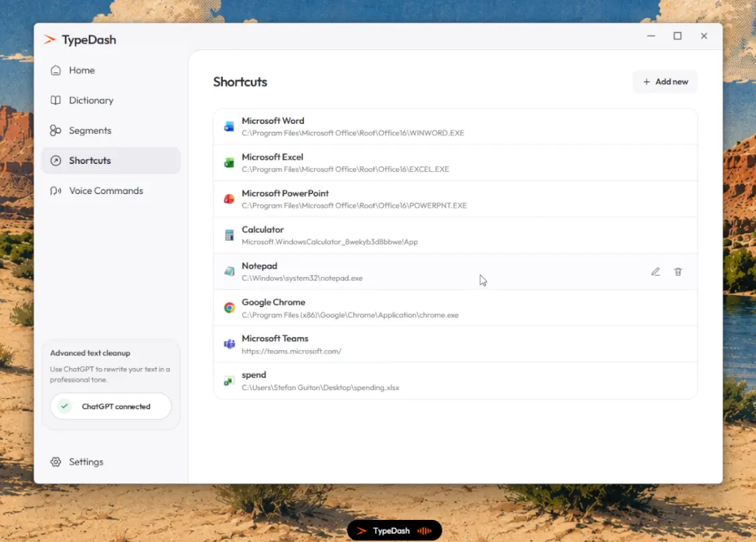
Task: Click the Microsoft Excel app icon
Action: point(229,163)
